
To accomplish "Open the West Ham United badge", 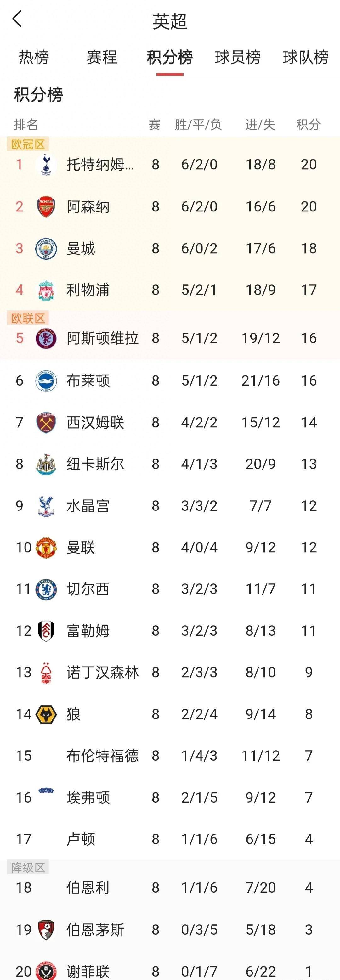I will (46, 422).
